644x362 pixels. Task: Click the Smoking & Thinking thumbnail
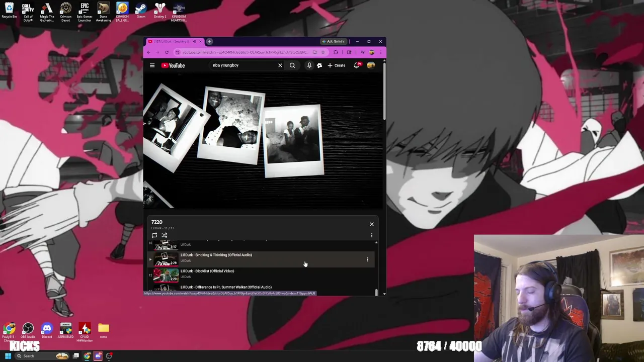coord(166,259)
